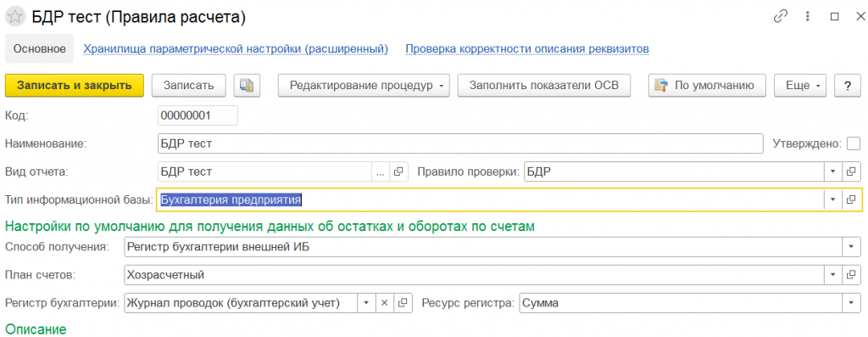Click the Правило проверки field with БДР
Screen dimensions: 868x337
(x=674, y=171)
